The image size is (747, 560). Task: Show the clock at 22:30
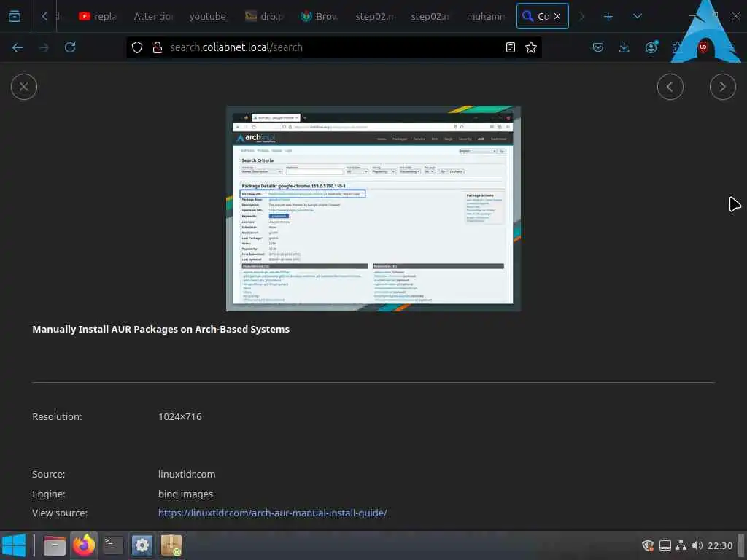(x=720, y=545)
